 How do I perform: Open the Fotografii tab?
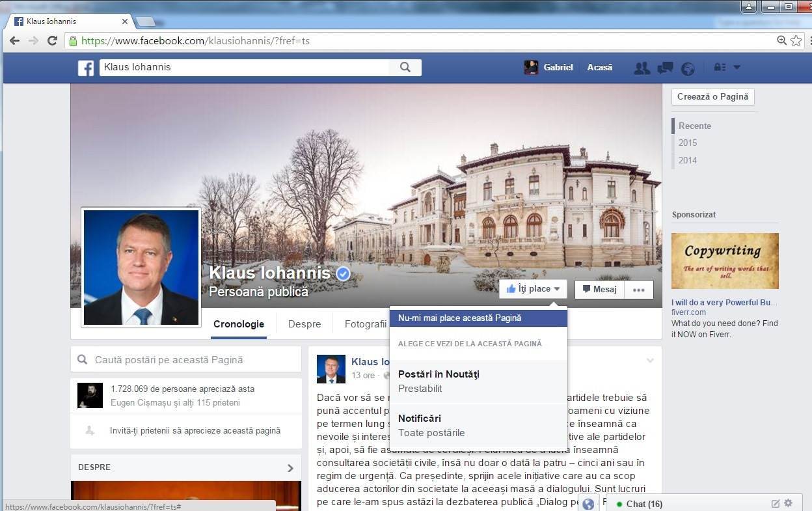(x=366, y=324)
